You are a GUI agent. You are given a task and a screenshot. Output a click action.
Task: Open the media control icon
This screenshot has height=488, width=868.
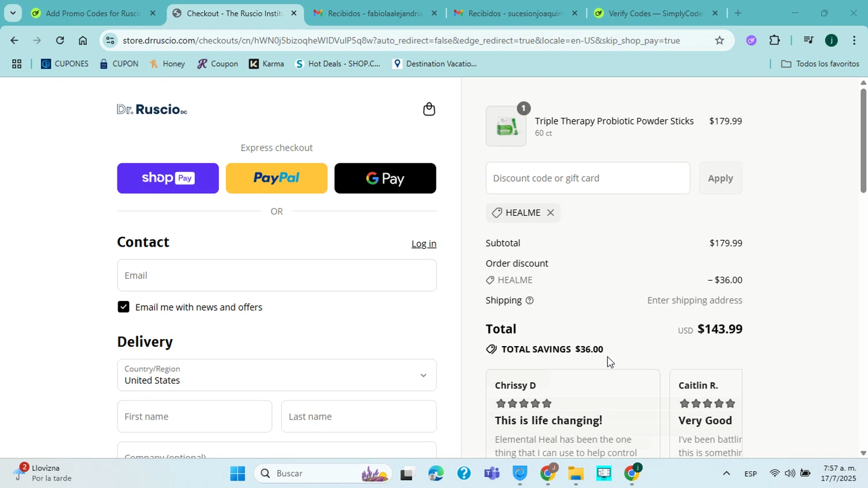808,41
